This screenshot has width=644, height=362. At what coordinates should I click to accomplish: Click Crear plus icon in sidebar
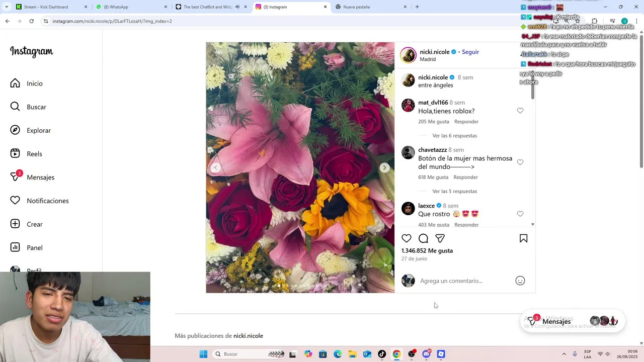(x=16, y=224)
